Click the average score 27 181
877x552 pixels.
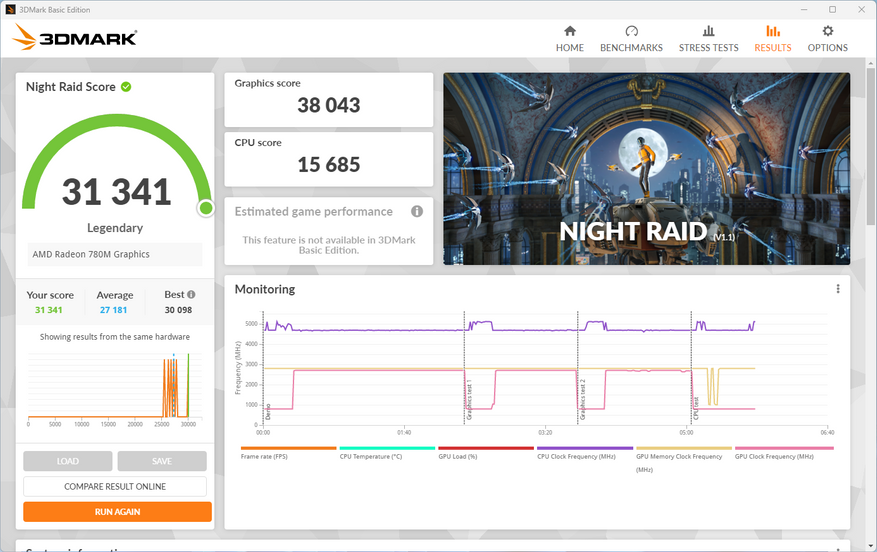pyautogui.click(x=114, y=310)
